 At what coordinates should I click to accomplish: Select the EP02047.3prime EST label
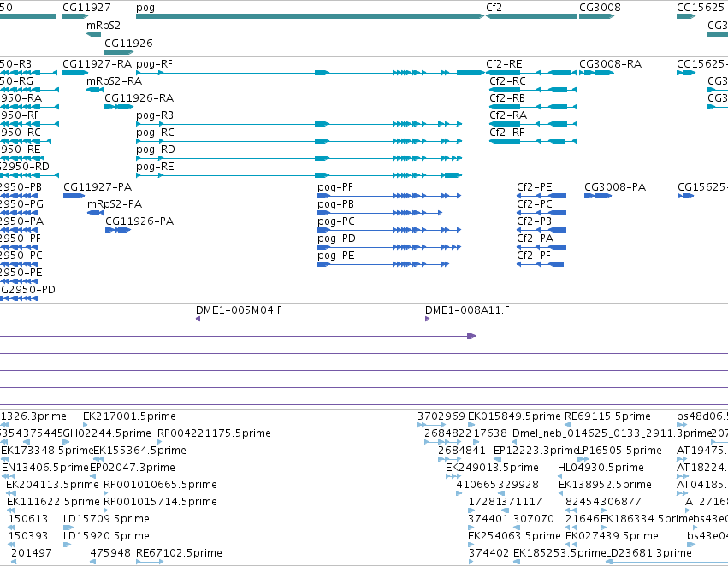133,468
